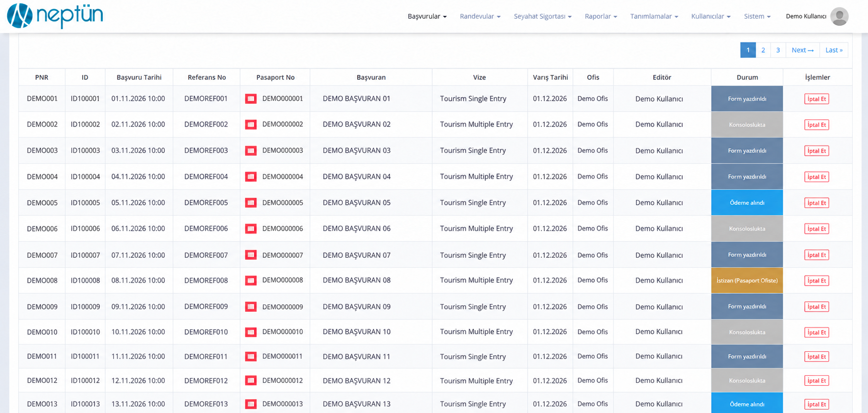Click the red passport icon for DEMO000012
868x413 pixels.
point(251,381)
